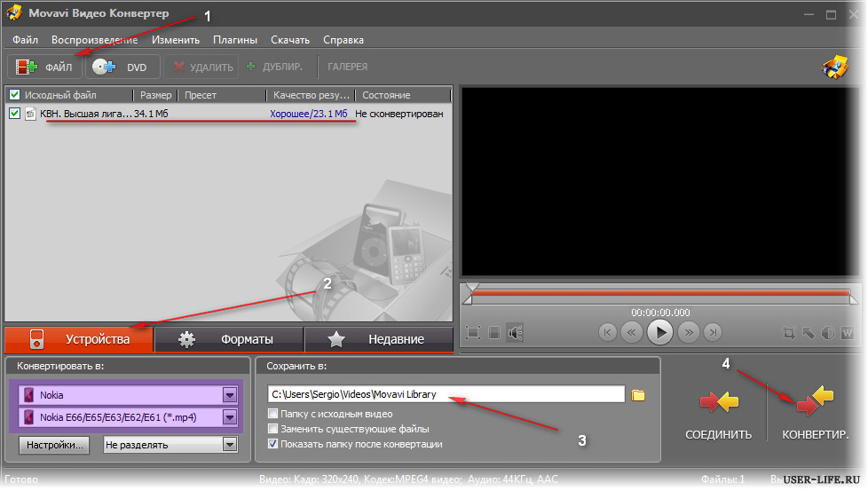Uncheck the КВН. Высшая лига file checkbox
This screenshot has width=868, height=491.
(x=13, y=114)
